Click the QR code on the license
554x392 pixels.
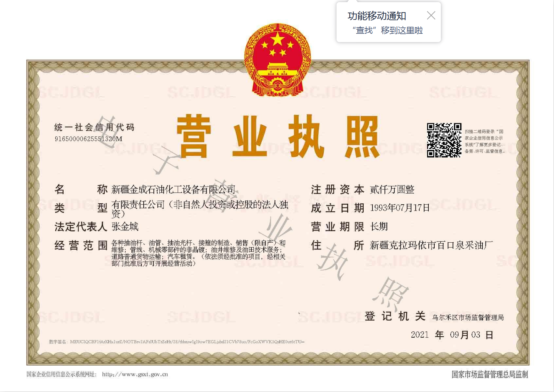(444, 140)
